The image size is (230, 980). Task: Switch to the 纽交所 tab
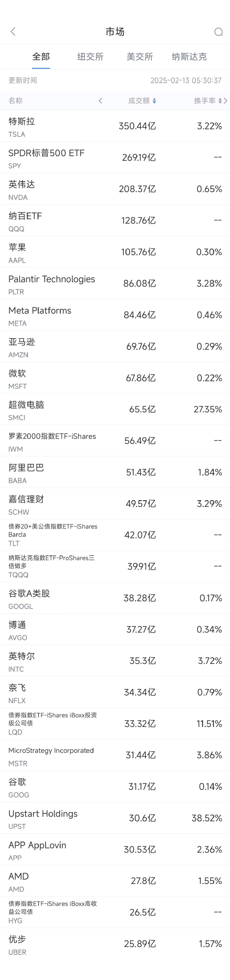pyautogui.click(x=90, y=57)
